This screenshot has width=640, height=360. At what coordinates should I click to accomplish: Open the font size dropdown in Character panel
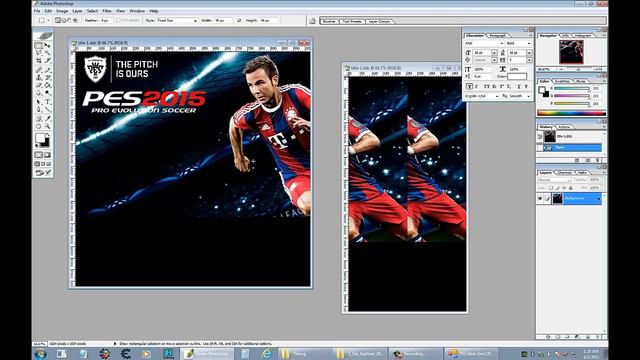[x=494, y=53]
